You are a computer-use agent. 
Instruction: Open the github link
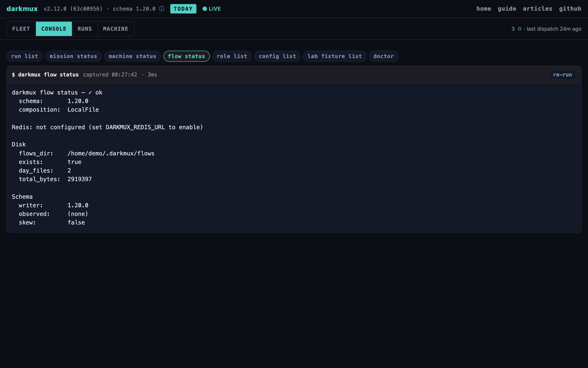pos(570,9)
